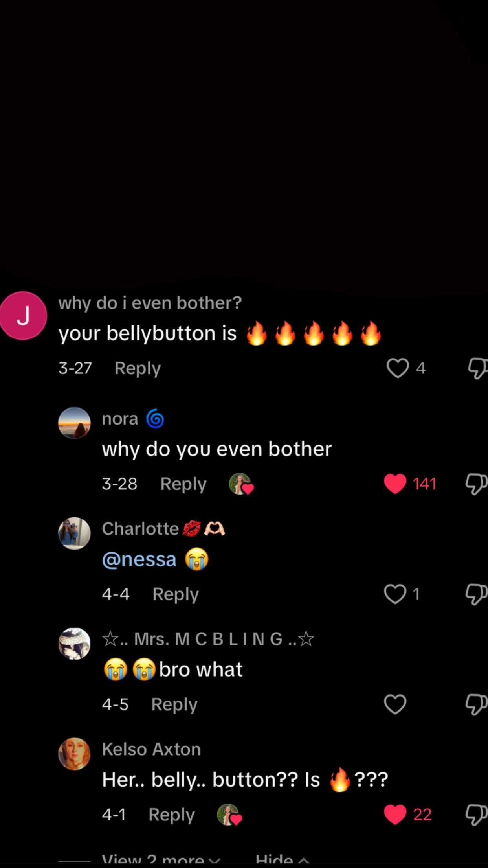This screenshot has width=488, height=868.
Task: Tap heart on Mrs. MCBLING's comment
Action: pos(395,704)
